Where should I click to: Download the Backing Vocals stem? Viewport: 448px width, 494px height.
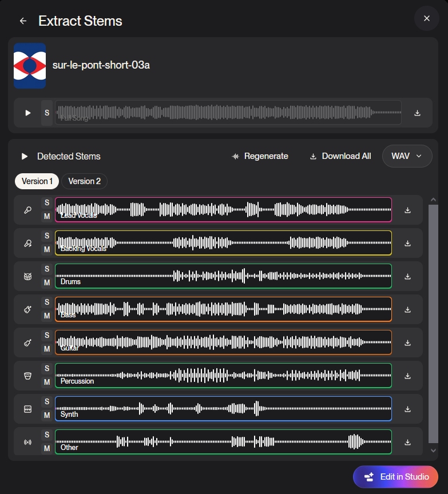(x=407, y=243)
